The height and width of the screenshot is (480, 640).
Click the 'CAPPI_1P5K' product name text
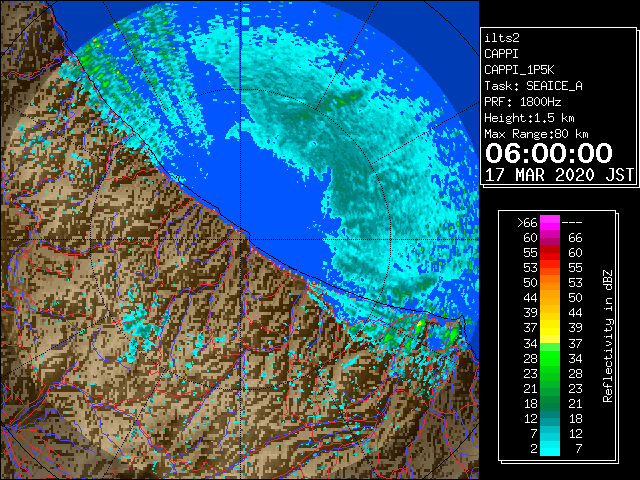(519, 70)
